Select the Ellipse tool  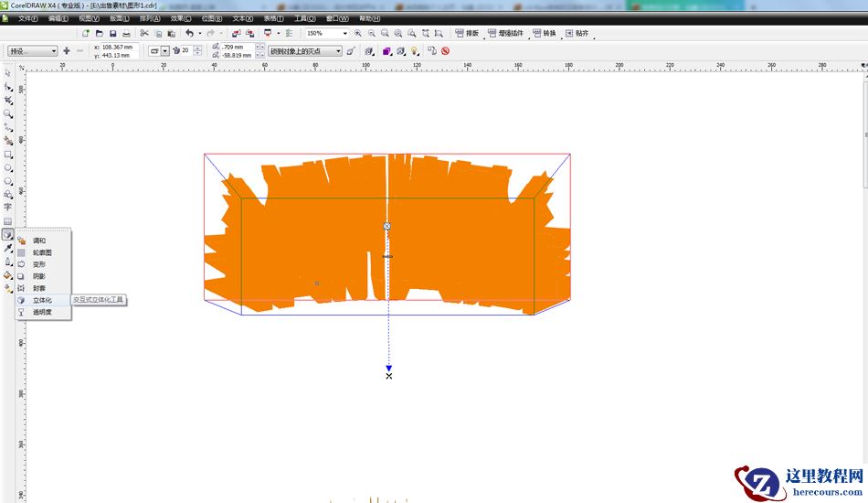click(7, 168)
